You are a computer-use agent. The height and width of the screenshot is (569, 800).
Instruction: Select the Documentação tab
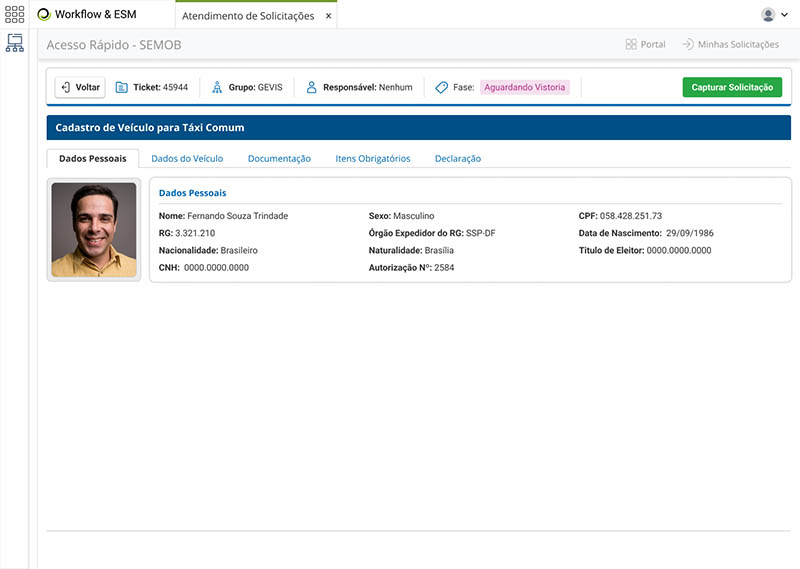click(x=279, y=158)
